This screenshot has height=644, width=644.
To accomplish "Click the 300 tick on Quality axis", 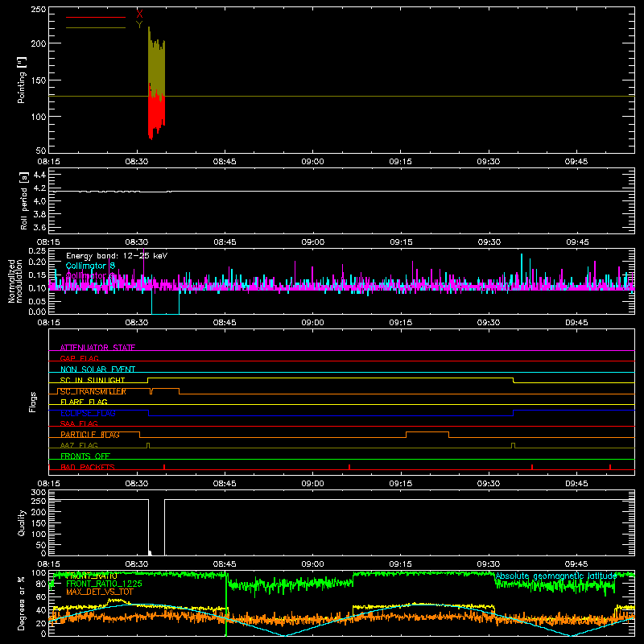I will (38, 492).
